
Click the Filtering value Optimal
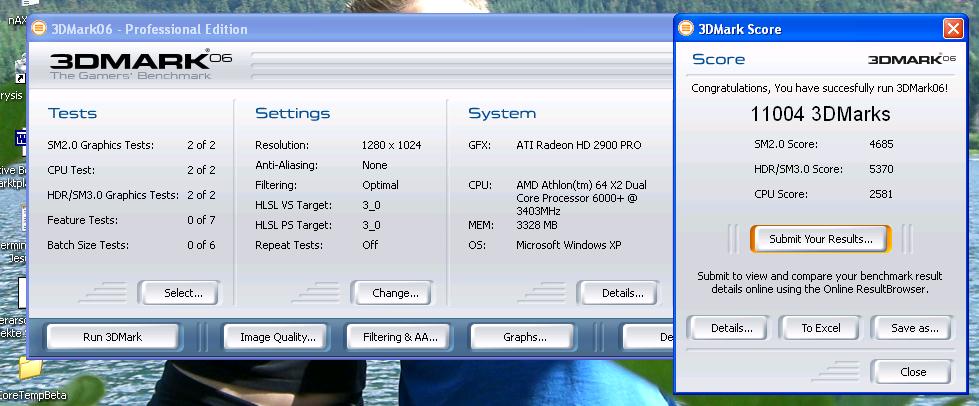[380, 185]
